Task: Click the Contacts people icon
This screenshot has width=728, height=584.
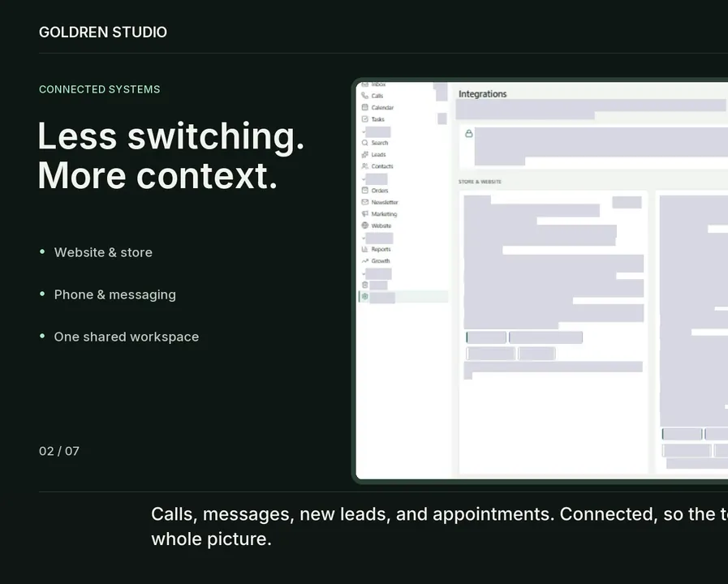Action: pyautogui.click(x=365, y=166)
